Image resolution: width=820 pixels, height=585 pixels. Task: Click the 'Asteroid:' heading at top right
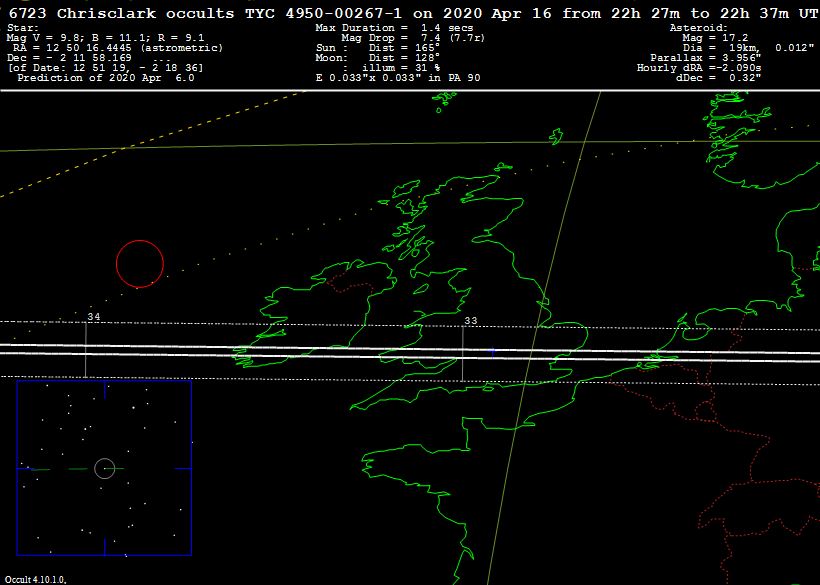click(x=698, y=28)
